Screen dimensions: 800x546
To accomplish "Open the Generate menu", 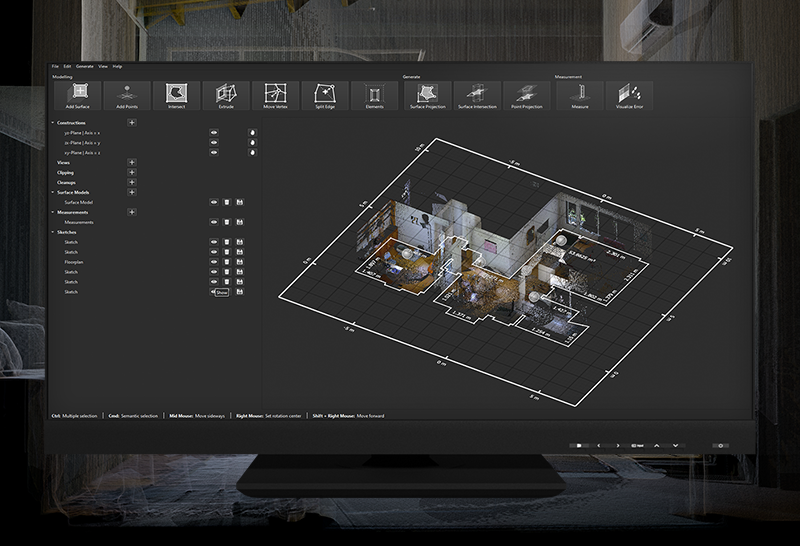I will [85, 66].
